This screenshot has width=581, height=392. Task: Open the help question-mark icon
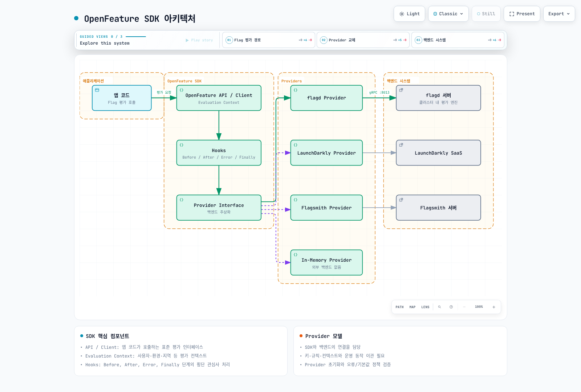coord(451,307)
